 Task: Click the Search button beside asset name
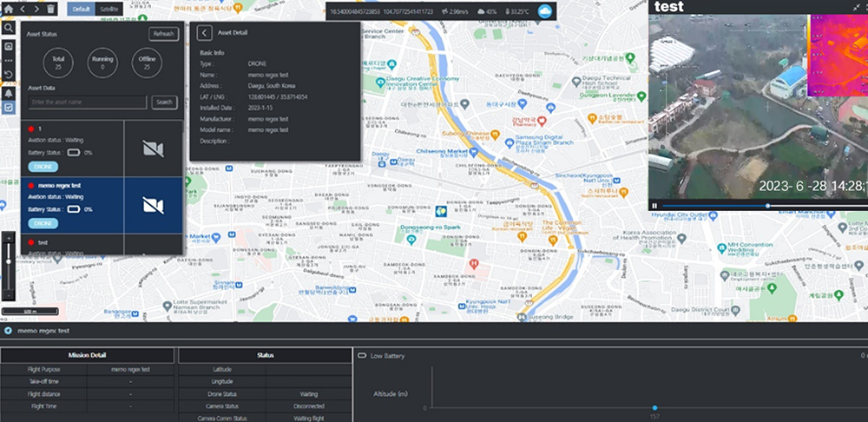(x=164, y=102)
